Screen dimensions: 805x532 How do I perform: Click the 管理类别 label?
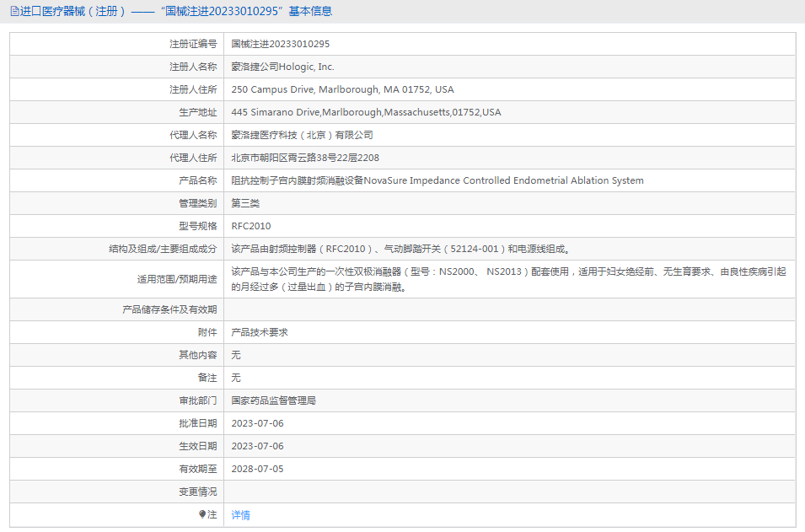tap(197, 203)
